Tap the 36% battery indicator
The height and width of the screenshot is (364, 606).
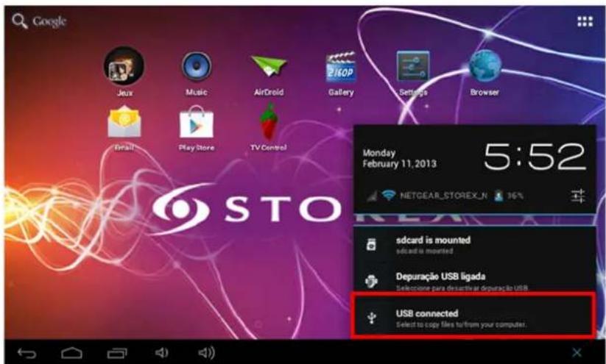(x=509, y=196)
